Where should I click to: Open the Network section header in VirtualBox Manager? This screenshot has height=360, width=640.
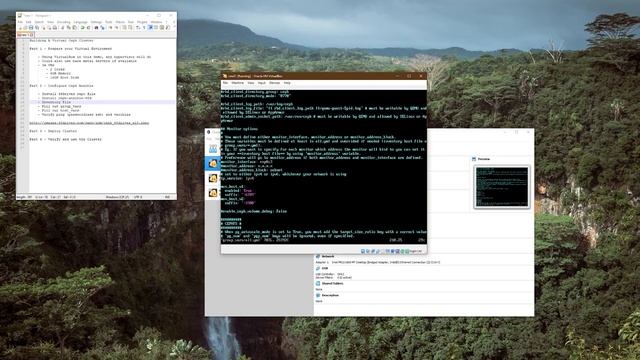pyautogui.click(x=327, y=256)
